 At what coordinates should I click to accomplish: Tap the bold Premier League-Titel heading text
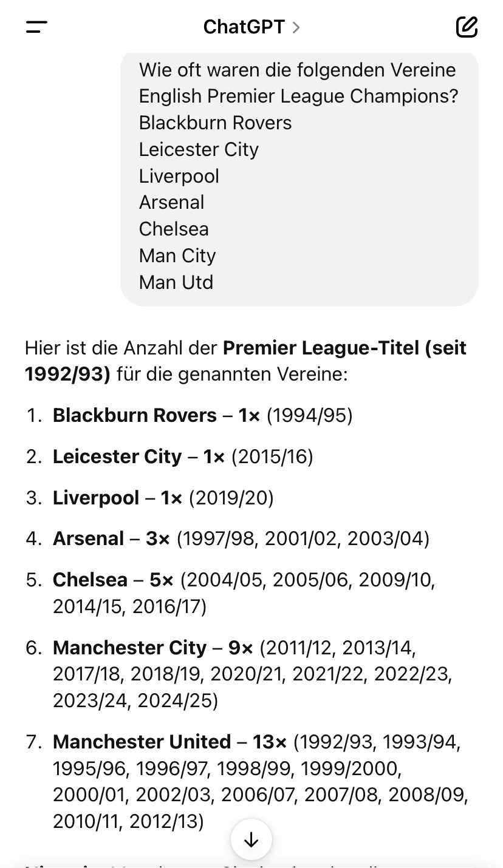click(x=245, y=361)
